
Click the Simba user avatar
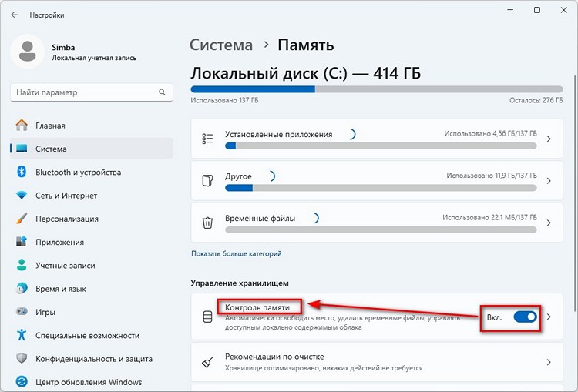coord(27,51)
